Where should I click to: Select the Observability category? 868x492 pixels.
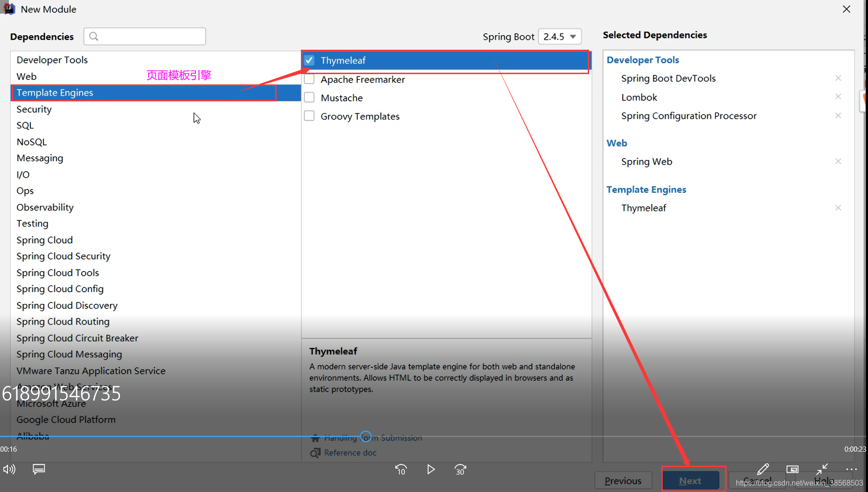tap(156, 207)
